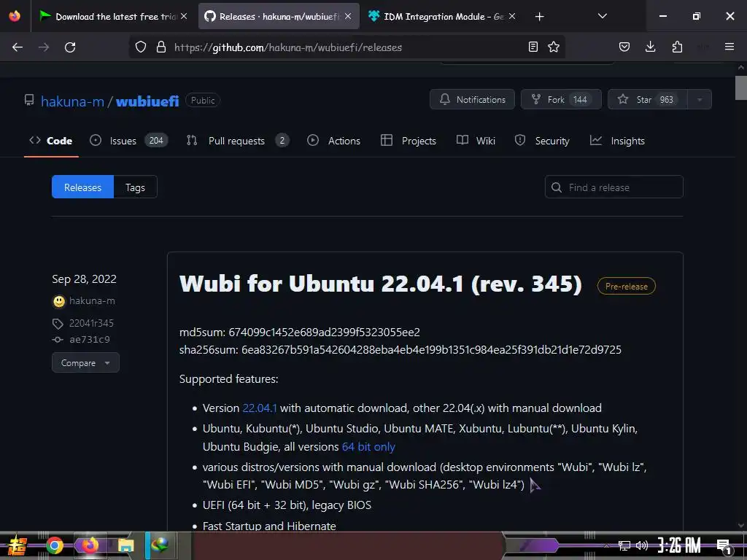The width and height of the screenshot is (747, 560).
Task: Open the hakuna-m author profile link
Action: [x=92, y=301]
